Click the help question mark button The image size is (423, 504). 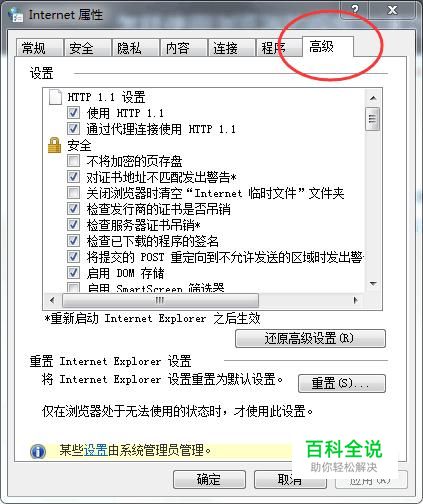(355, 9)
